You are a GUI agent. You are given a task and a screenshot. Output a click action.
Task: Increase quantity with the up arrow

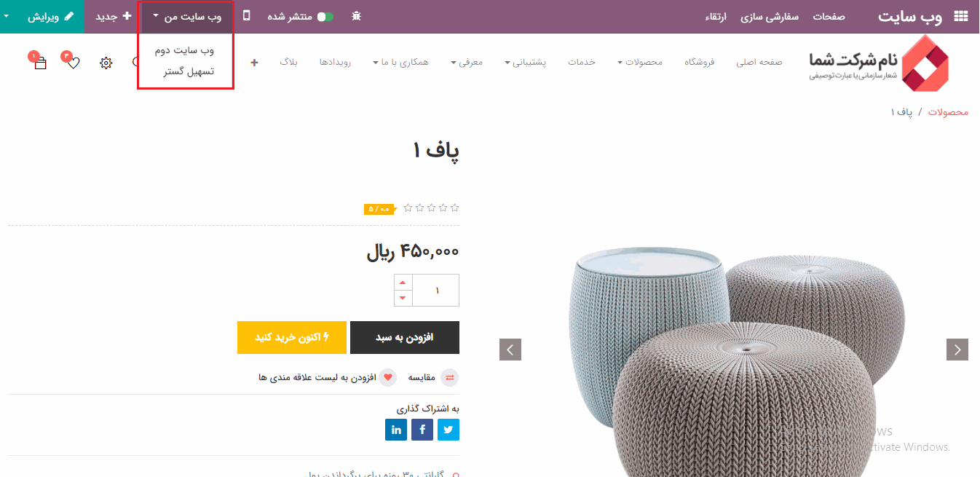click(x=403, y=283)
